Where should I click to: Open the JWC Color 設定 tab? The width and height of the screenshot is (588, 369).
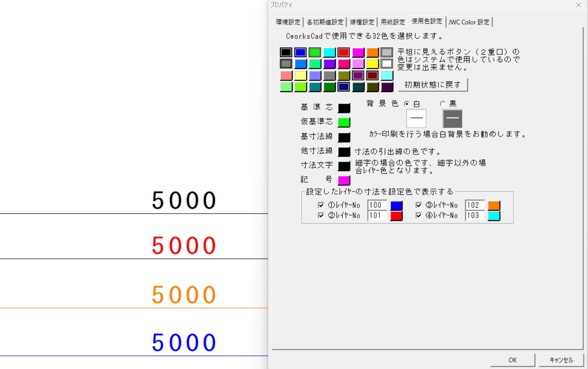[x=469, y=22]
